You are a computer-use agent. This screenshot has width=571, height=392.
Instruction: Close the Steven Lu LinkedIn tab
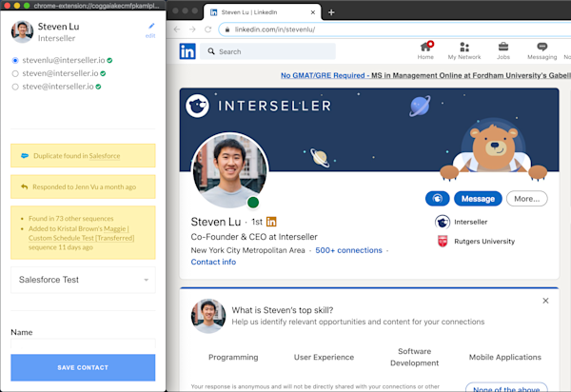[x=313, y=12]
